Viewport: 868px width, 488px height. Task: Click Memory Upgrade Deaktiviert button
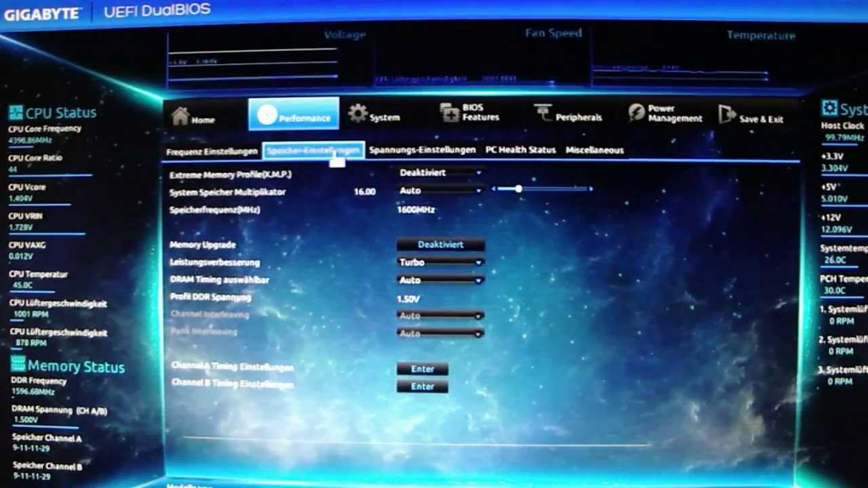441,245
